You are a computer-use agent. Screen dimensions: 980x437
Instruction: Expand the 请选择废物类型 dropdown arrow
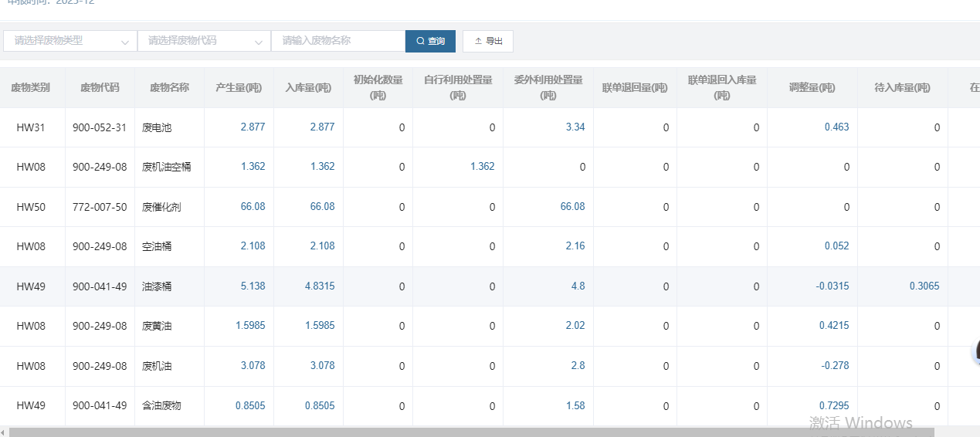125,42
